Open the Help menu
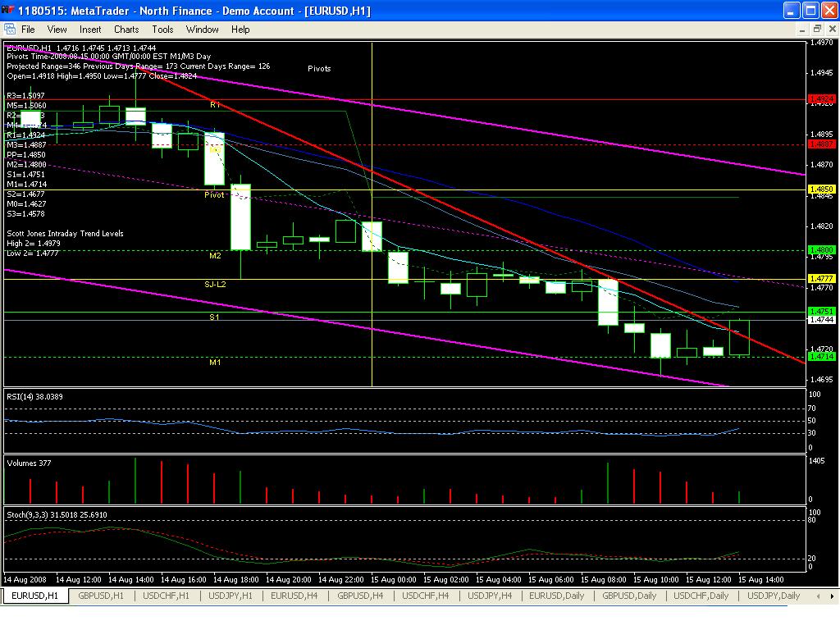Screen dimensions: 840x630 240,30
